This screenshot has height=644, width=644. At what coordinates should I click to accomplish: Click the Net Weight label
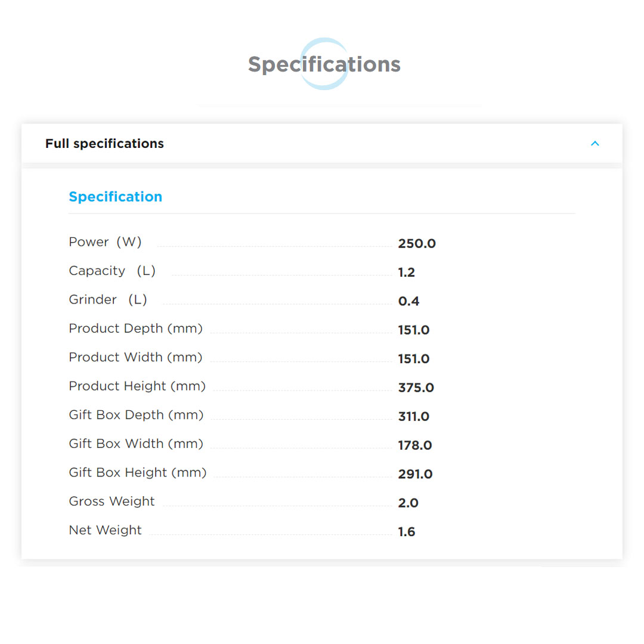click(x=105, y=530)
